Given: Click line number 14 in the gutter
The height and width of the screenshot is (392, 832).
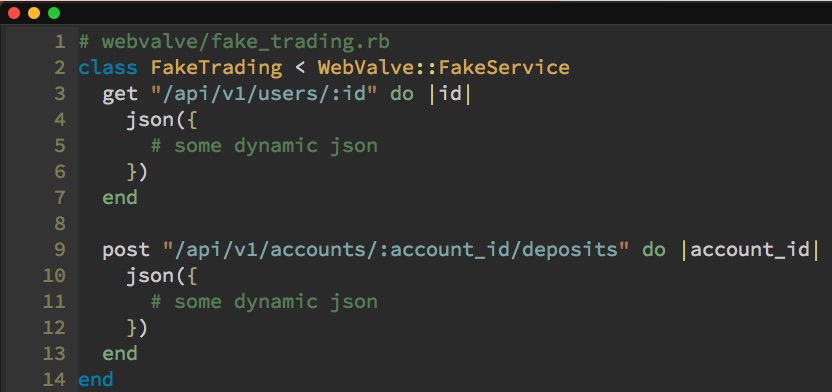Looking at the screenshot, I should 54,380.
